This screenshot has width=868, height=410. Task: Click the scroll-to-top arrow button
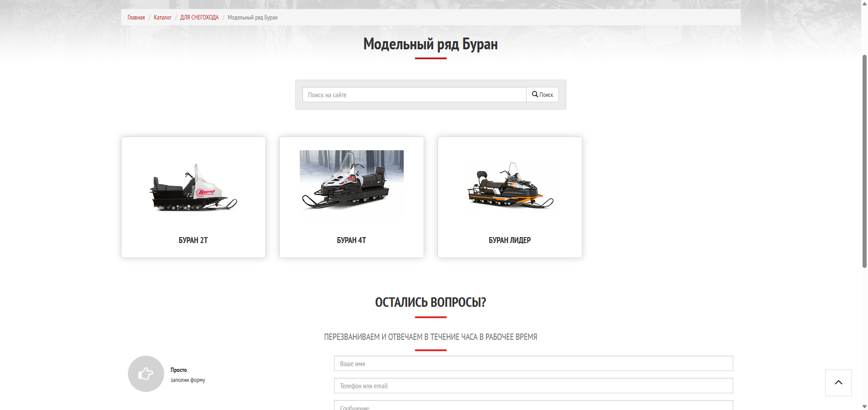click(x=839, y=383)
